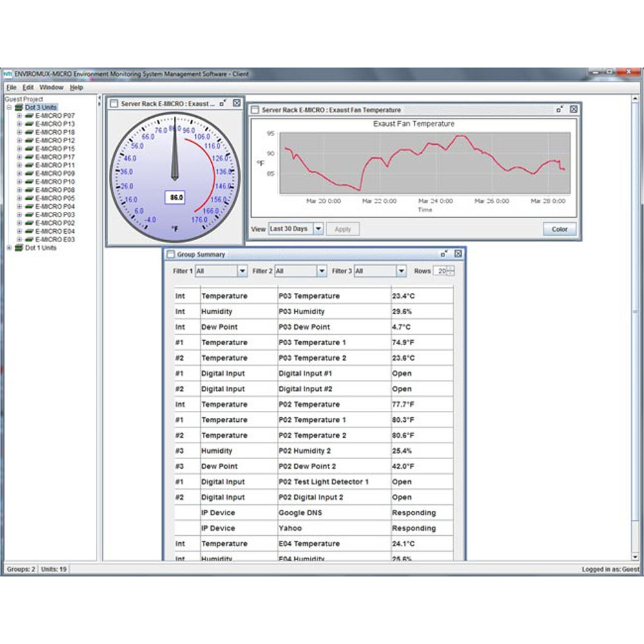Click the P03 Temperature row value 23.4°C
The height and width of the screenshot is (644, 644).
(403, 296)
